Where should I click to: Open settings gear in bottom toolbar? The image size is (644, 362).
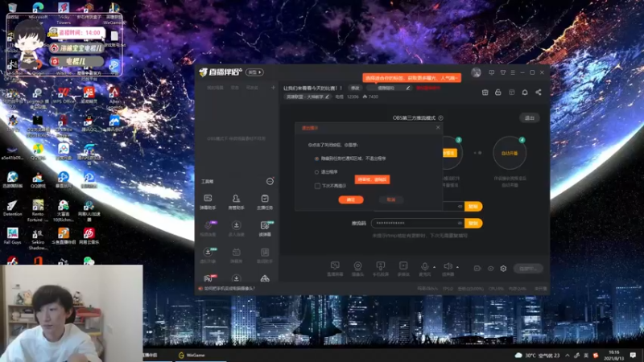(x=503, y=269)
